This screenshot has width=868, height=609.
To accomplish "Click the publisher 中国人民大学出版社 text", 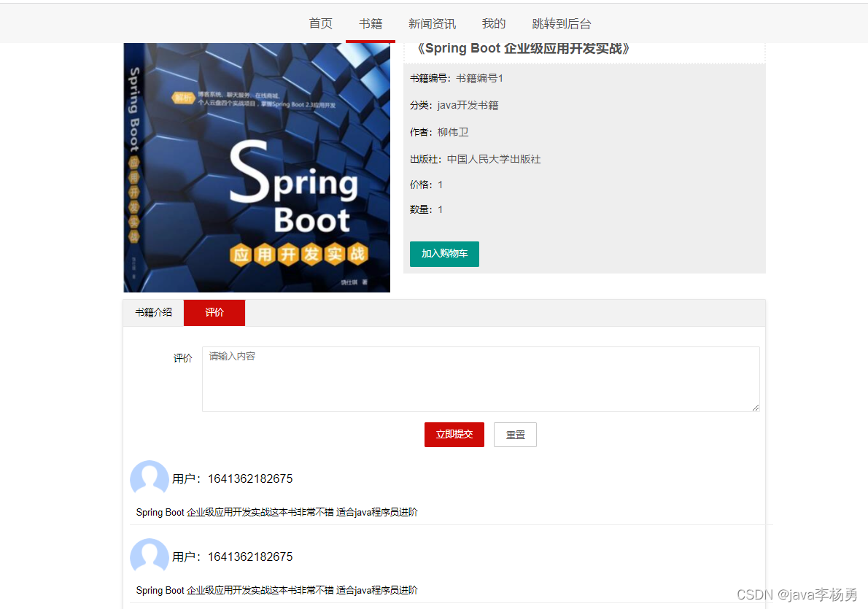I will 494,159.
